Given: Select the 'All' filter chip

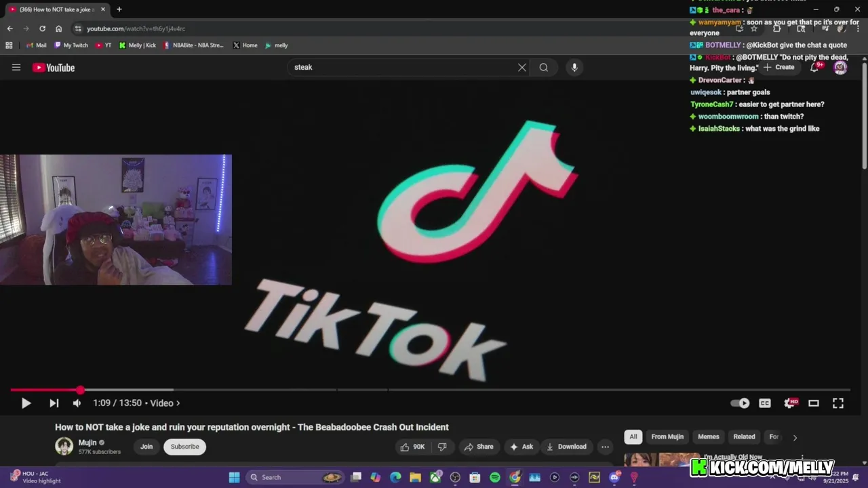Looking at the screenshot, I should click(633, 436).
